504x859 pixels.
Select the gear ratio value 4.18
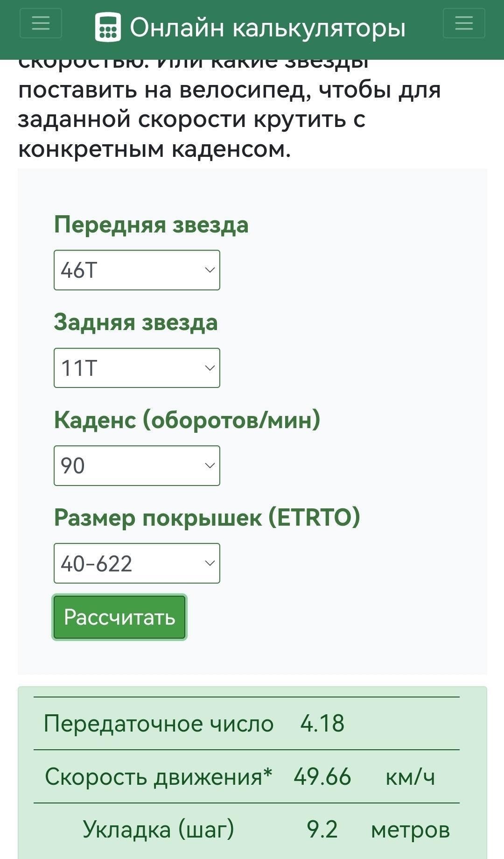pyautogui.click(x=322, y=724)
